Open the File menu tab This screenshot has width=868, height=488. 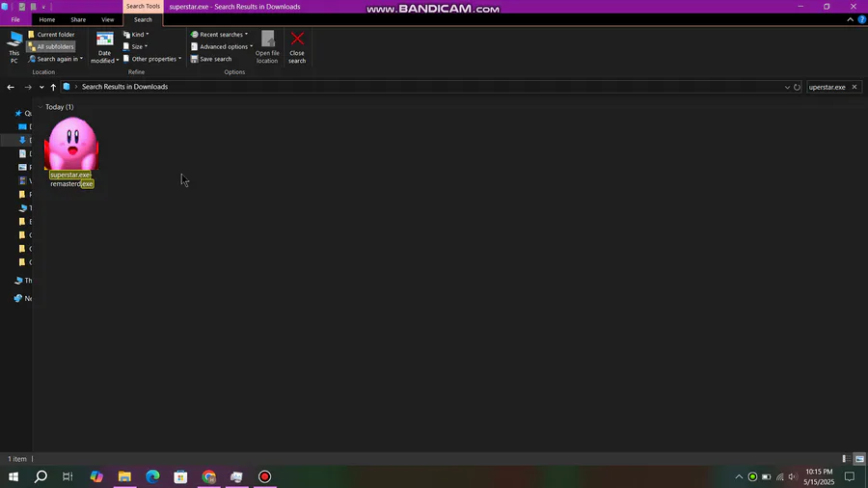tap(15, 19)
